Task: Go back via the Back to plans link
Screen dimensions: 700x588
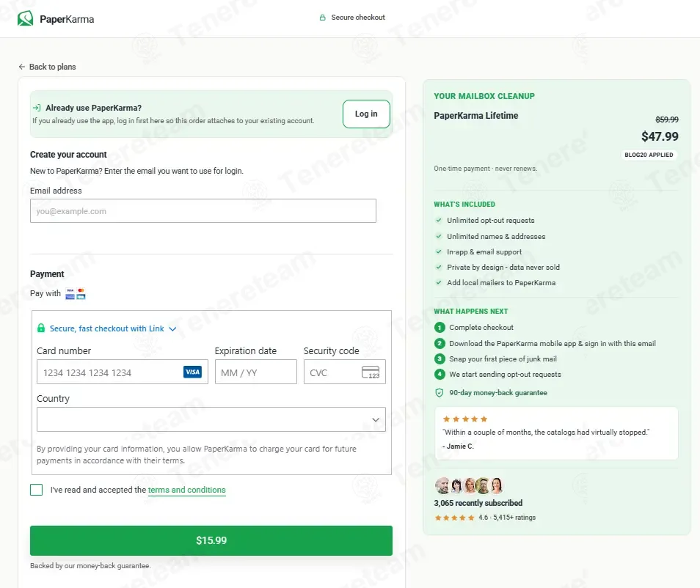Action: (52, 67)
